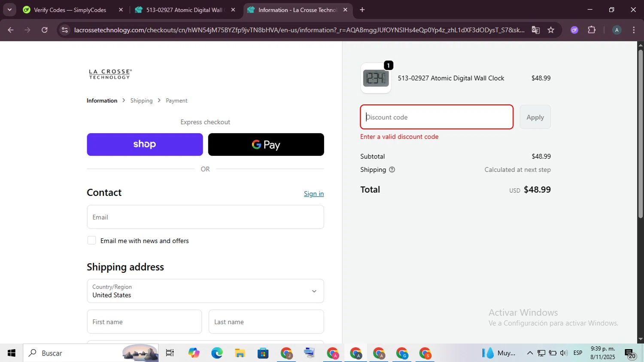Open site information icon in address bar

tap(65, 30)
